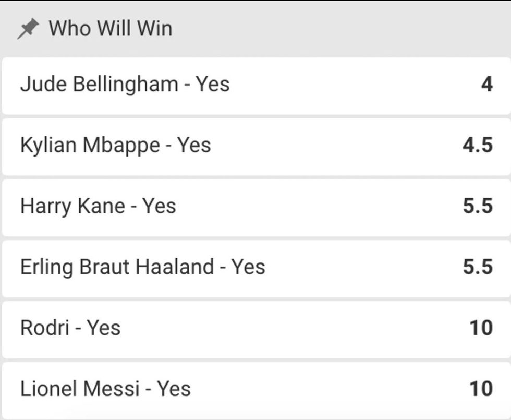Select the Lionel Messi - Yes selection

[x=105, y=389]
